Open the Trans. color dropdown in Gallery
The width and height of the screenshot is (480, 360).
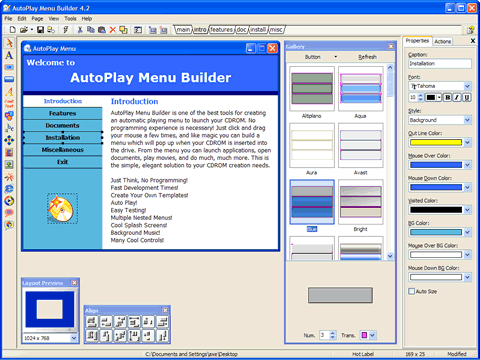point(372,335)
